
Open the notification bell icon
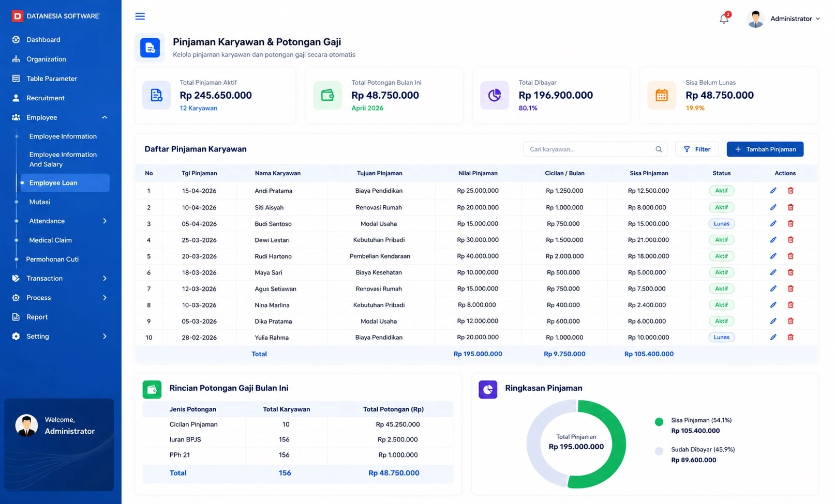tap(724, 19)
